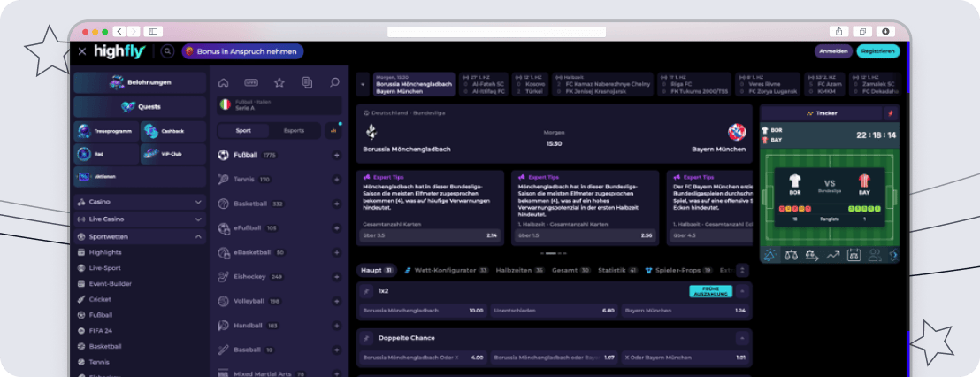Open the sports home icon

tap(223, 82)
